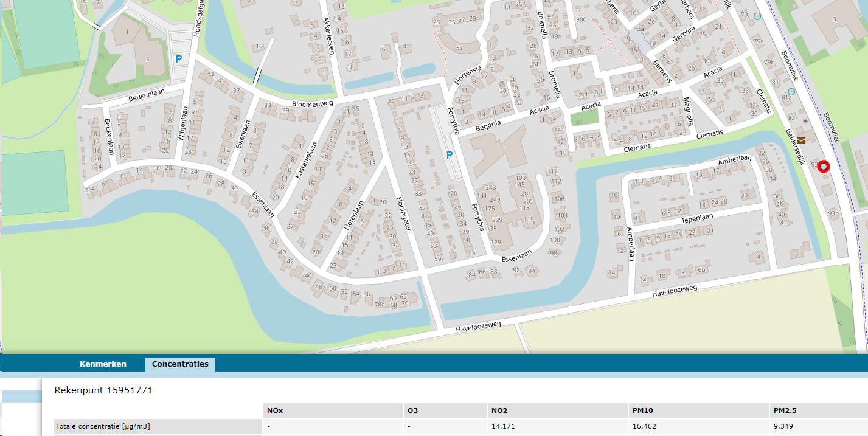Select the NO2 value 14.171
Image resolution: width=868 pixels, height=436 pixels.
pos(503,426)
